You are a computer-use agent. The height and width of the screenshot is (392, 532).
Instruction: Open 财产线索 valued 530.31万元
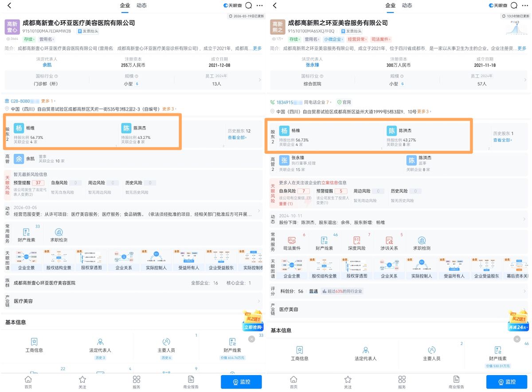pyautogui.click(x=498, y=357)
